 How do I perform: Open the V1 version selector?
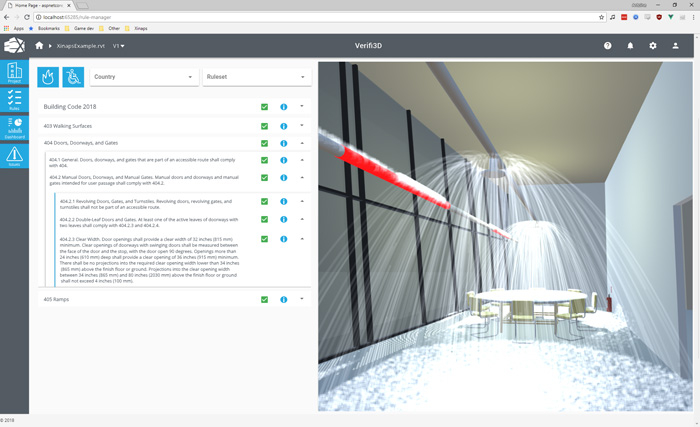click(x=118, y=46)
